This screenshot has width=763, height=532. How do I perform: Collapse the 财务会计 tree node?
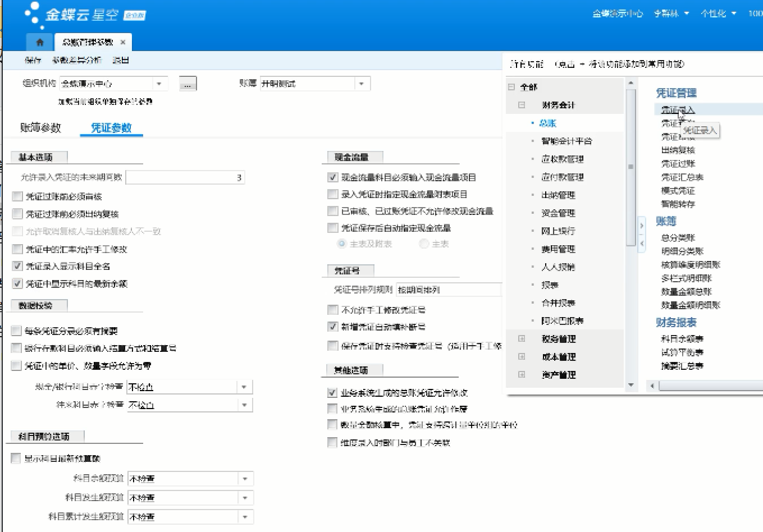(x=522, y=105)
